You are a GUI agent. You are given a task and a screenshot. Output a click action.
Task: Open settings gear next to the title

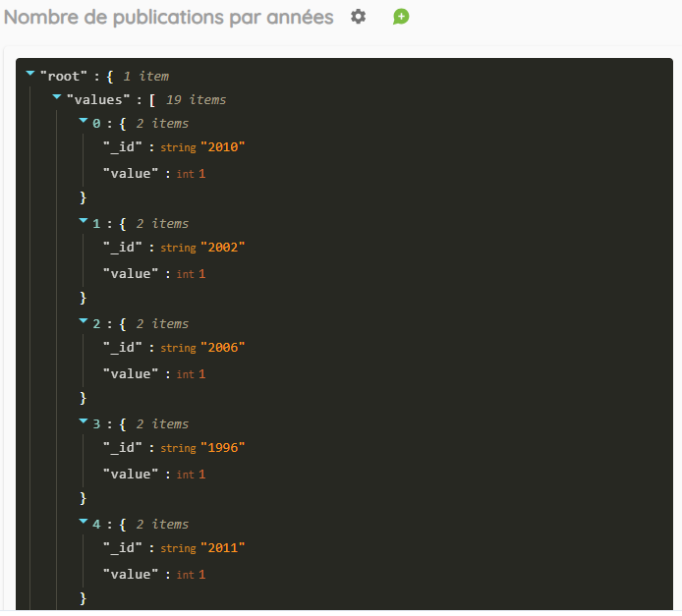pos(359,17)
